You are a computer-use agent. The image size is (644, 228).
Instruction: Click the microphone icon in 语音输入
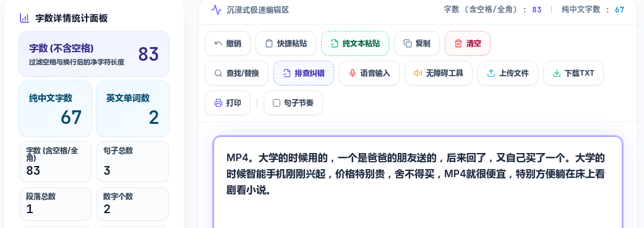click(353, 73)
